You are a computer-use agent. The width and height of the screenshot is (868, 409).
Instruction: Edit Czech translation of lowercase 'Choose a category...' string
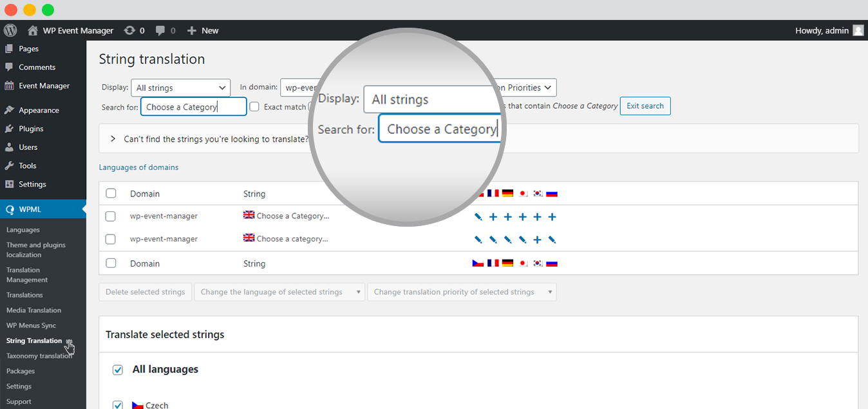(x=478, y=240)
